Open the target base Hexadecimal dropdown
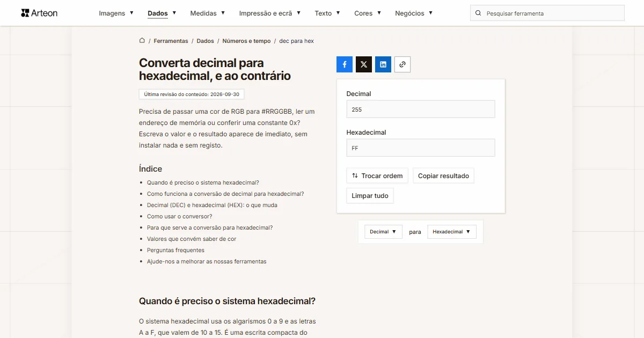Image resolution: width=644 pixels, height=338 pixels. [452, 232]
